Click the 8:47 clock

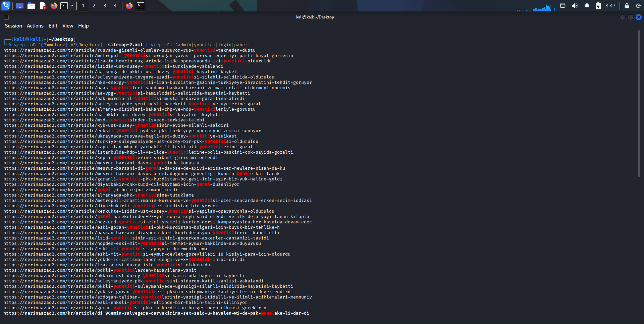coord(610,6)
